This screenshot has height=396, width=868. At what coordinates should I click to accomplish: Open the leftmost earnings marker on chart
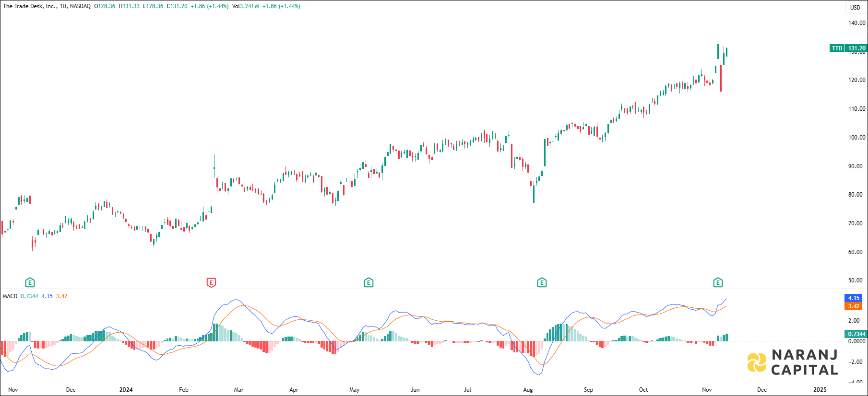click(x=30, y=282)
